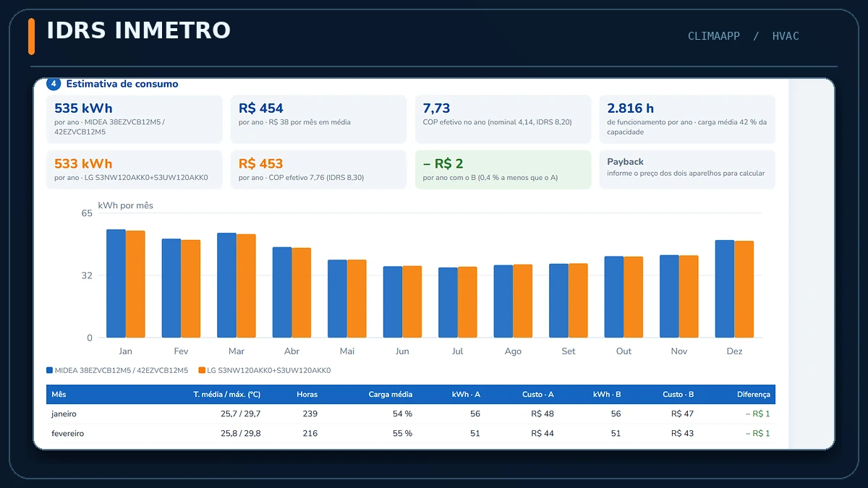Click the blue MIDEA bar for Dez
This screenshot has height=488, width=868.
[725, 289]
